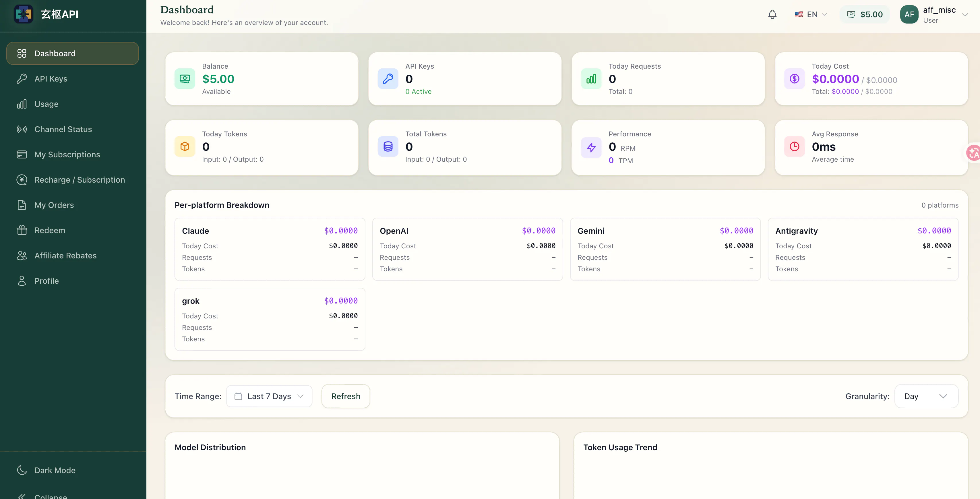The height and width of the screenshot is (499, 980).
Task: Click the "0ms" average response value
Action: (x=824, y=146)
